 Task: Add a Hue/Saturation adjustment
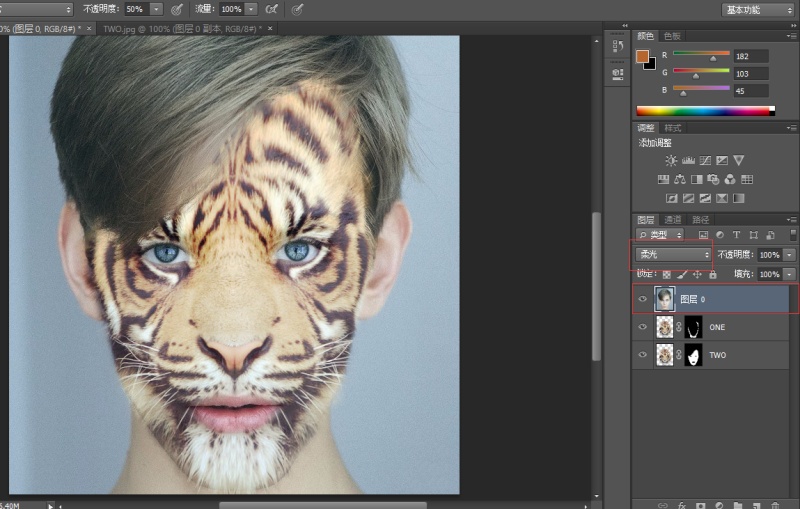(663, 180)
